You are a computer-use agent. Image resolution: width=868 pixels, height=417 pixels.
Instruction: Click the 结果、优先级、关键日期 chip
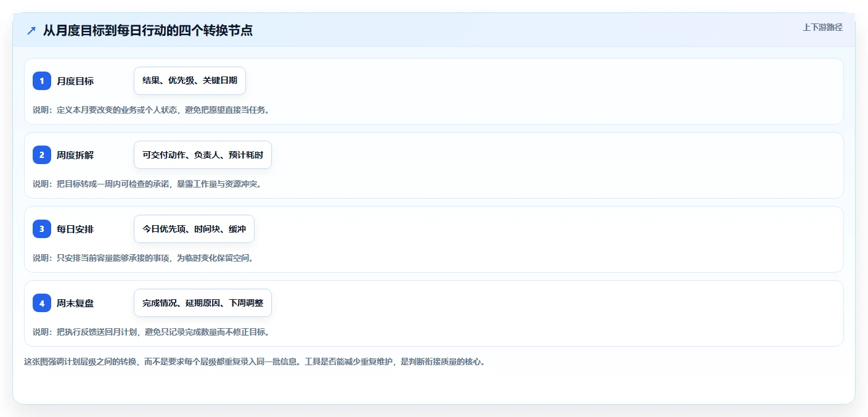tap(190, 81)
